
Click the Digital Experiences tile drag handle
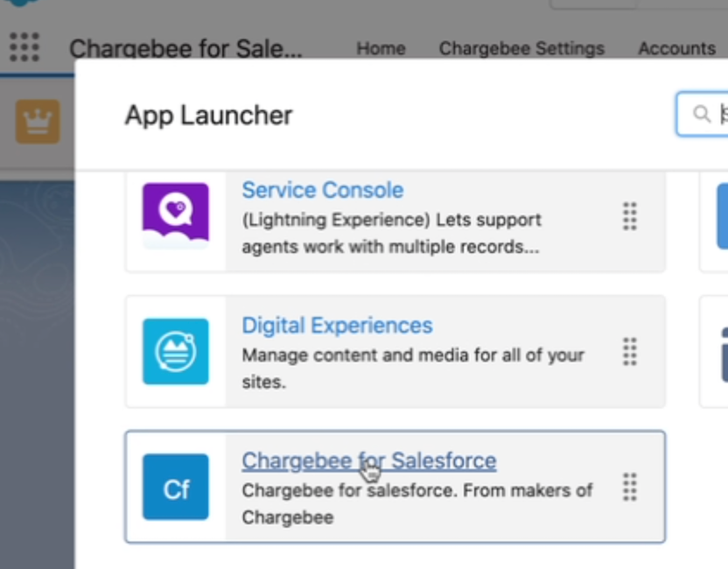click(x=629, y=351)
